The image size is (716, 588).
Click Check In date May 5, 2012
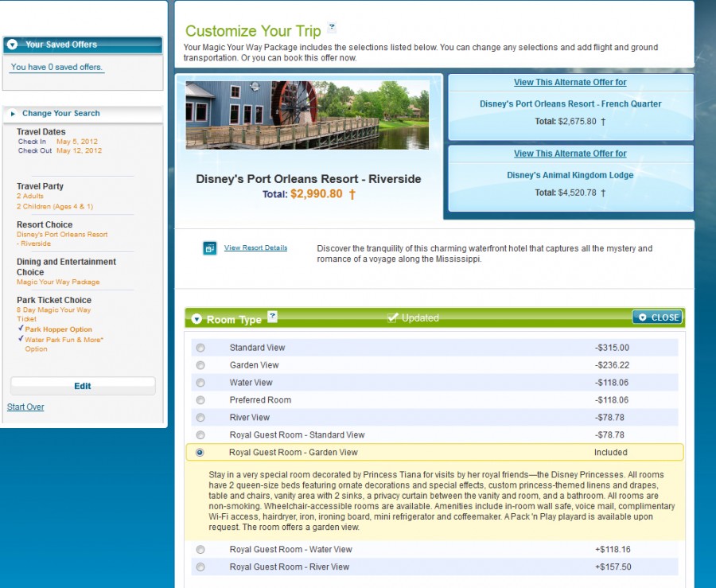coord(77,142)
